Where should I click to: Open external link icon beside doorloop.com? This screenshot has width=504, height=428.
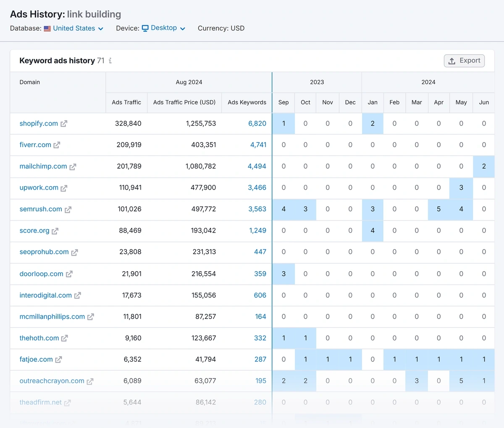click(x=69, y=274)
